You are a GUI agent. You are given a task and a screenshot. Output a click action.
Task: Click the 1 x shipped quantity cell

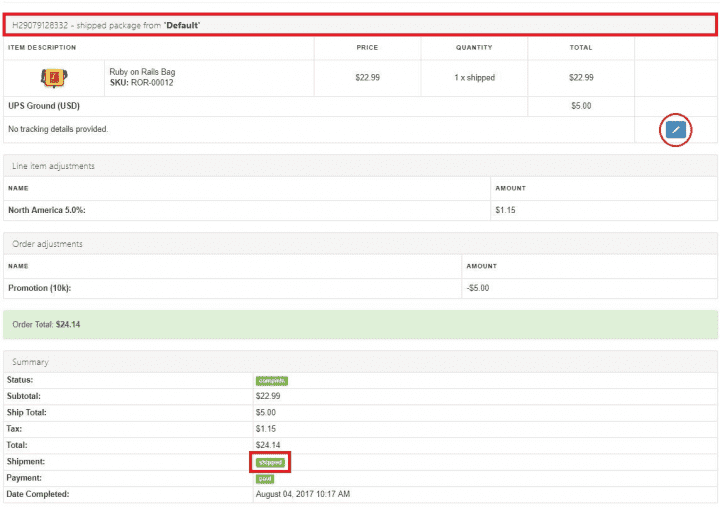[x=474, y=78]
